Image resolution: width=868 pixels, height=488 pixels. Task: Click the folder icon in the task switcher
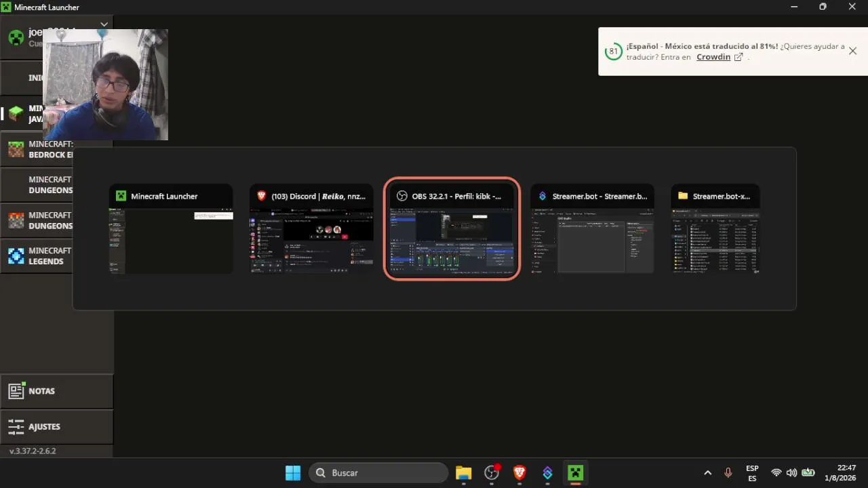coord(683,196)
